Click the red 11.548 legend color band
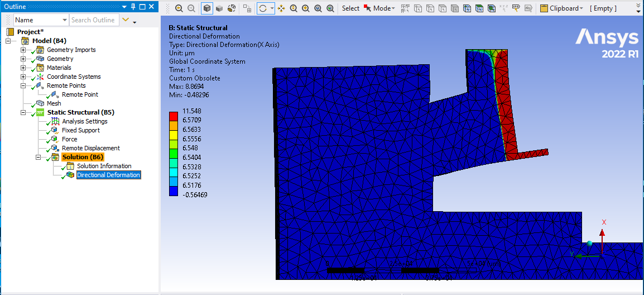 pos(174,115)
